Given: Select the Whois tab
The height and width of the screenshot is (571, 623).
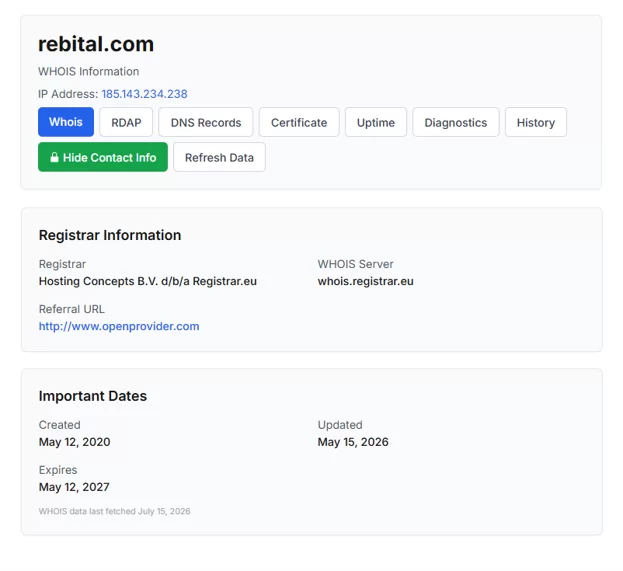Looking at the screenshot, I should click(x=66, y=122).
